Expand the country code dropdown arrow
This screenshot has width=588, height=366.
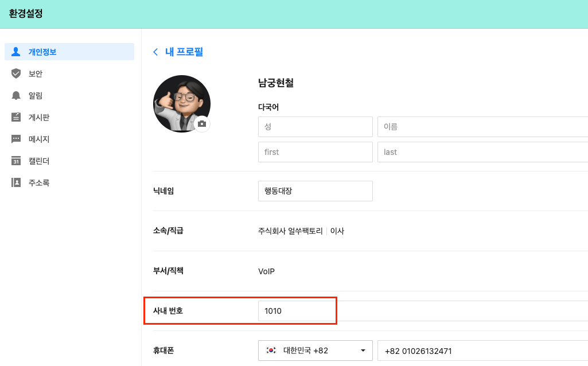pyautogui.click(x=363, y=351)
